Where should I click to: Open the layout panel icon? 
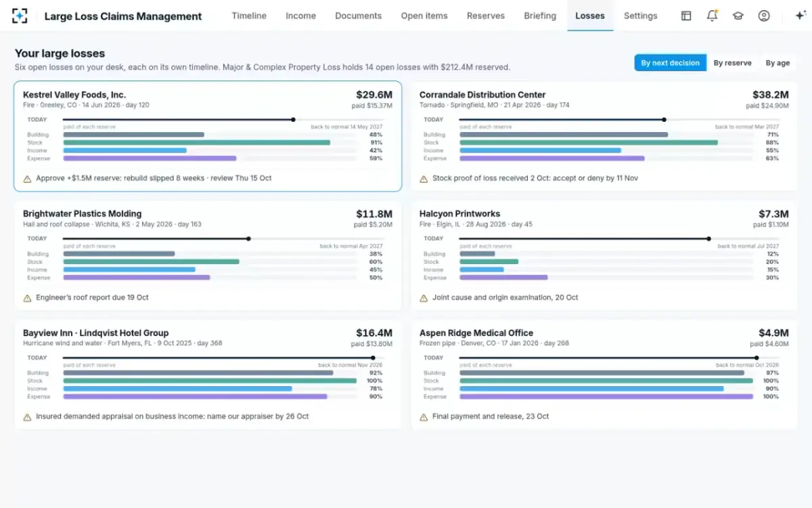coord(686,16)
